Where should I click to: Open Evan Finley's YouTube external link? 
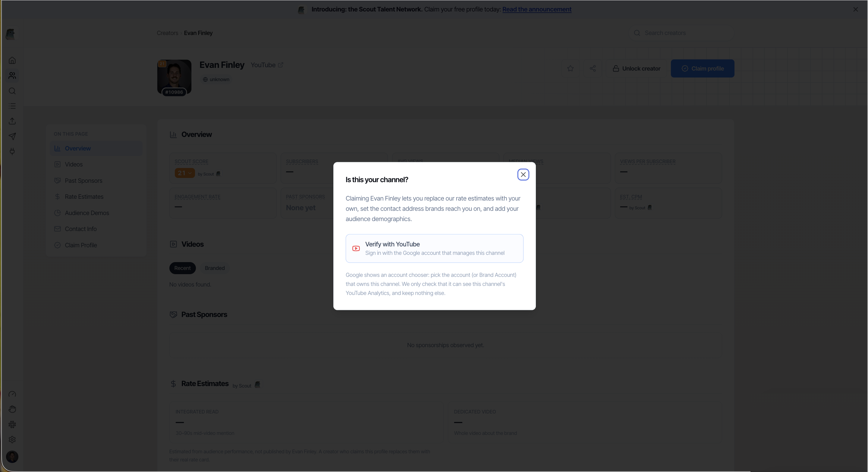pyautogui.click(x=267, y=65)
